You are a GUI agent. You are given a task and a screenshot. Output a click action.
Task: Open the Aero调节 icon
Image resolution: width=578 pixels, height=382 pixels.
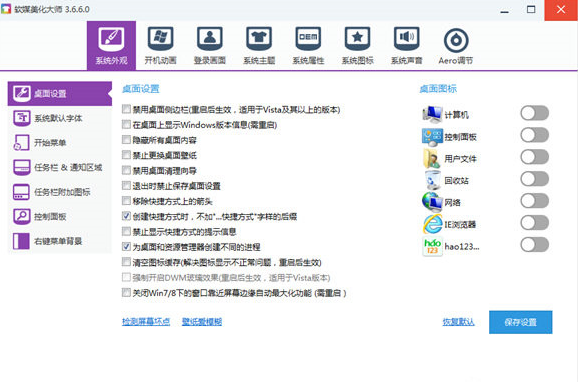pos(456,45)
